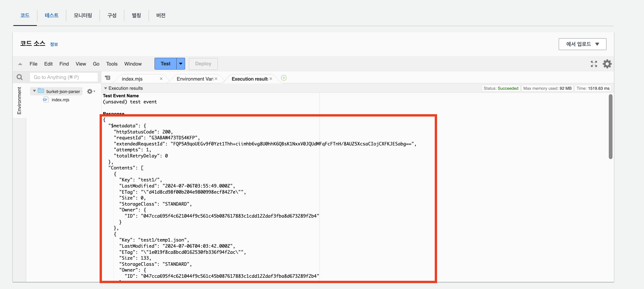Collapse the Execution results section

tap(105, 88)
